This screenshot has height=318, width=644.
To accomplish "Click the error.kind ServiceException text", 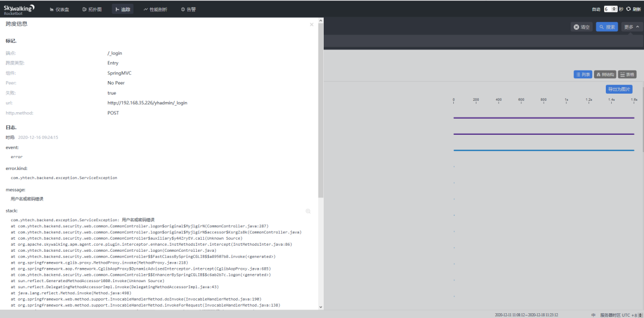I will [64, 178].
